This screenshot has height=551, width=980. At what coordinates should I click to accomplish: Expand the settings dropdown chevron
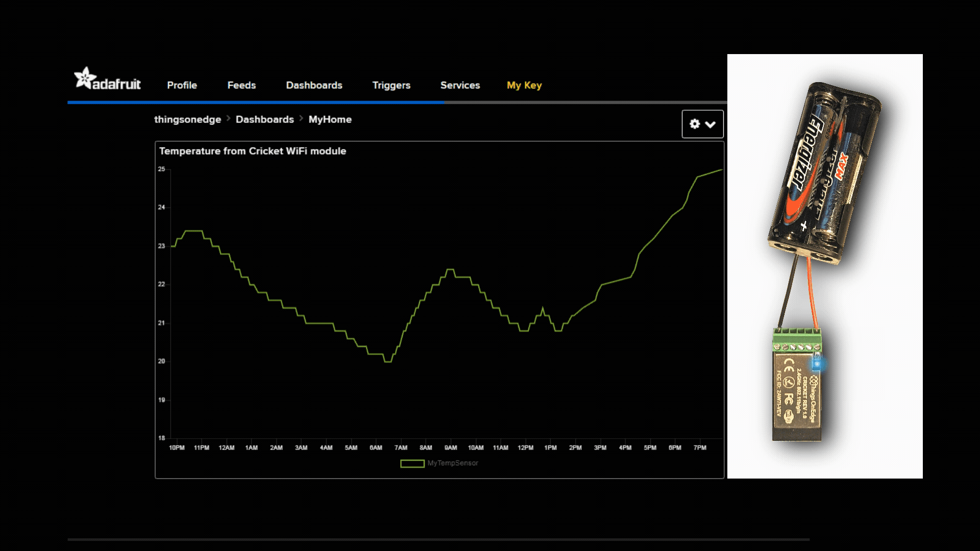(710, 124)
